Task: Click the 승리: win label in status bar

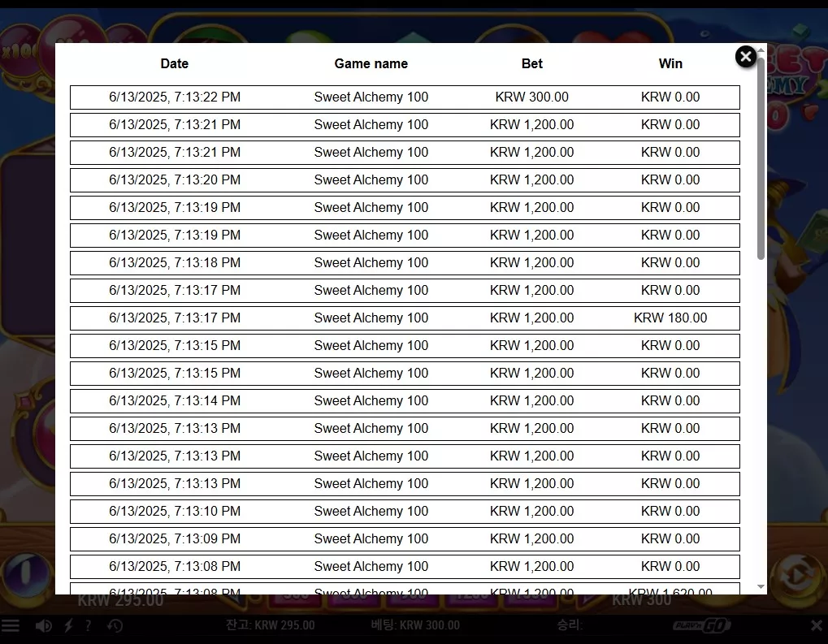Action: (570, 625)
